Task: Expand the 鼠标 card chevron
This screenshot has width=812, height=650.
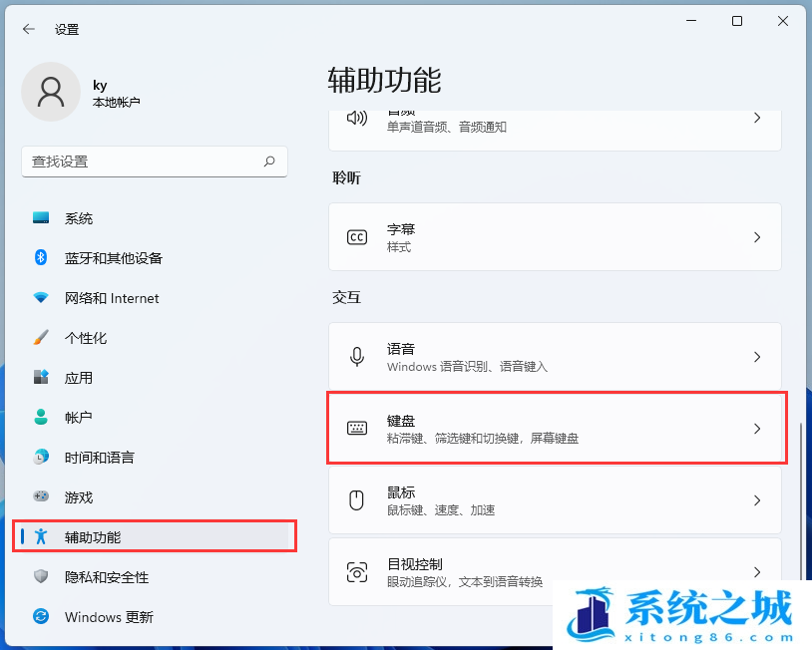Action: point(757,500)
